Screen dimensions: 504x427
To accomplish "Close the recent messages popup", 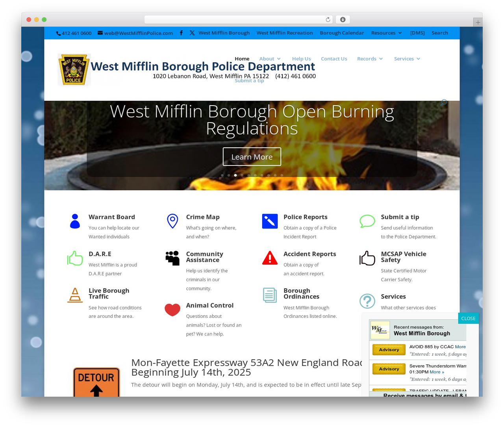I will tap(469, 318).
